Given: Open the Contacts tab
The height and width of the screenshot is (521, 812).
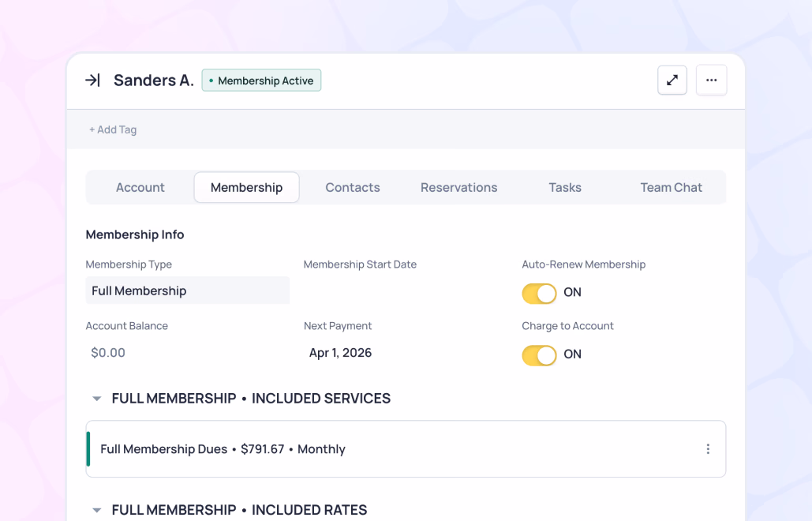Looking at the screenshot, I should (353, 187).
